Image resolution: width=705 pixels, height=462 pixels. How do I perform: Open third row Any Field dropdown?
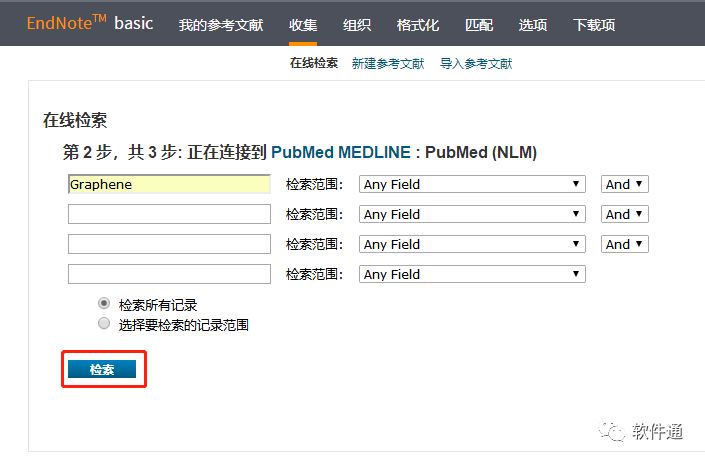click(x=472, y=244)
